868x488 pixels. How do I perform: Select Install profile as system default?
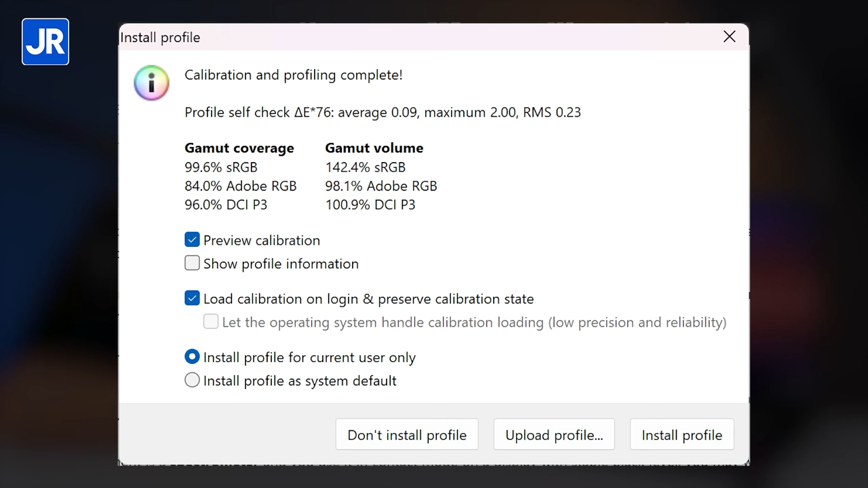(193, 380)
